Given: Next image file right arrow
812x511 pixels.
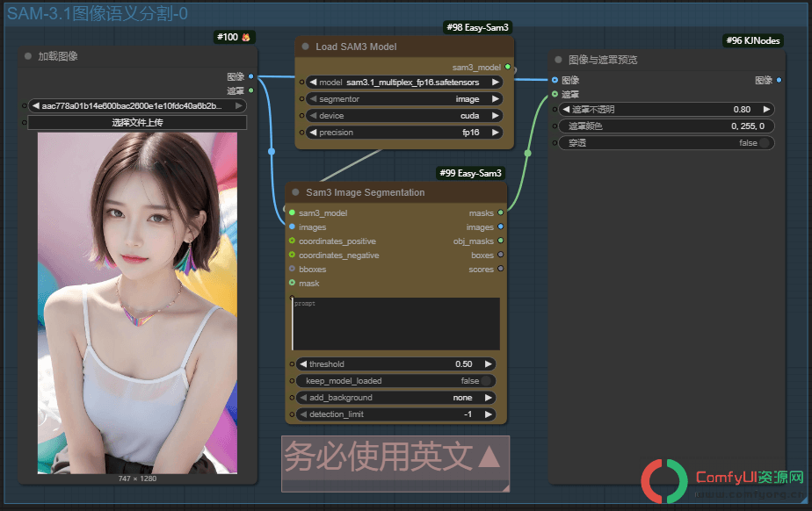Looking at the screenshot, I should pyautogui.click(x=239, y=105).
